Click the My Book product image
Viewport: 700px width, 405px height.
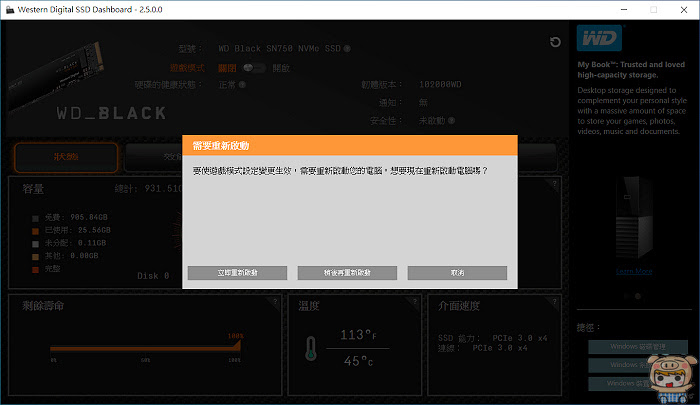634,217
